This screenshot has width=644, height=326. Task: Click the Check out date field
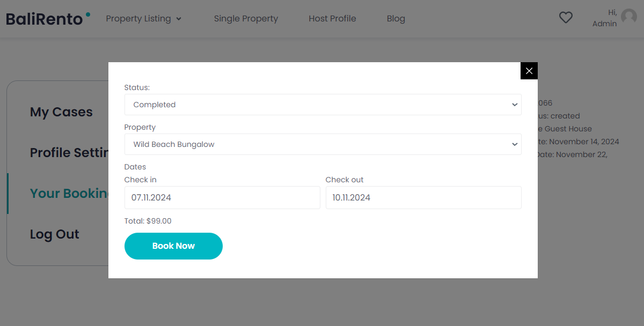[x=424, y=197]
